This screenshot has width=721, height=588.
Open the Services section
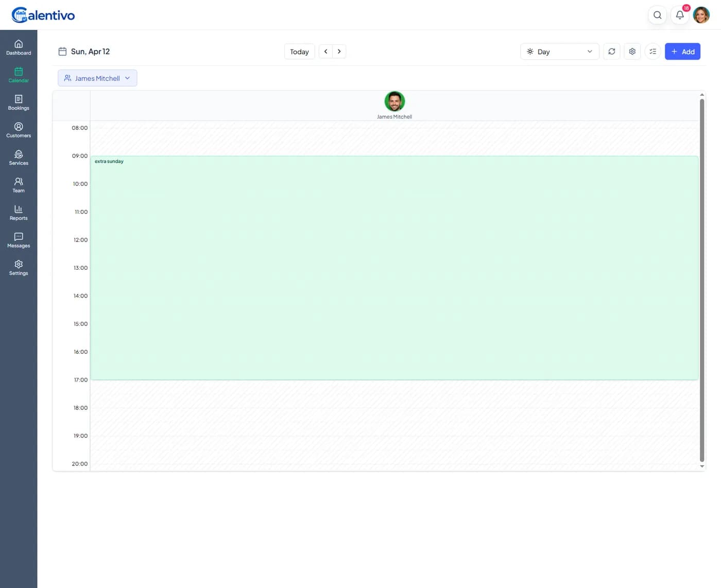pos(19,158)
